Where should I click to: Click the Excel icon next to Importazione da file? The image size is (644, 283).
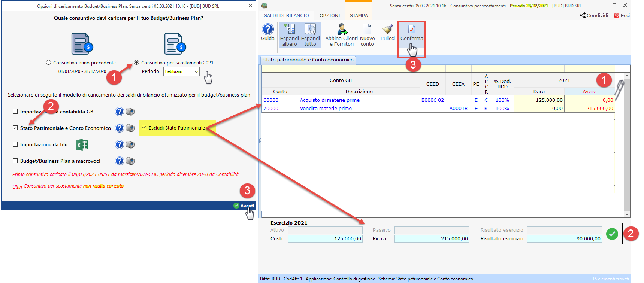coord(82,145)
